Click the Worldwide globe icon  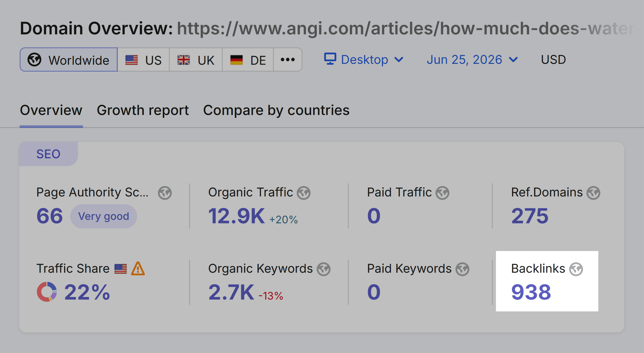coord(35,60)
